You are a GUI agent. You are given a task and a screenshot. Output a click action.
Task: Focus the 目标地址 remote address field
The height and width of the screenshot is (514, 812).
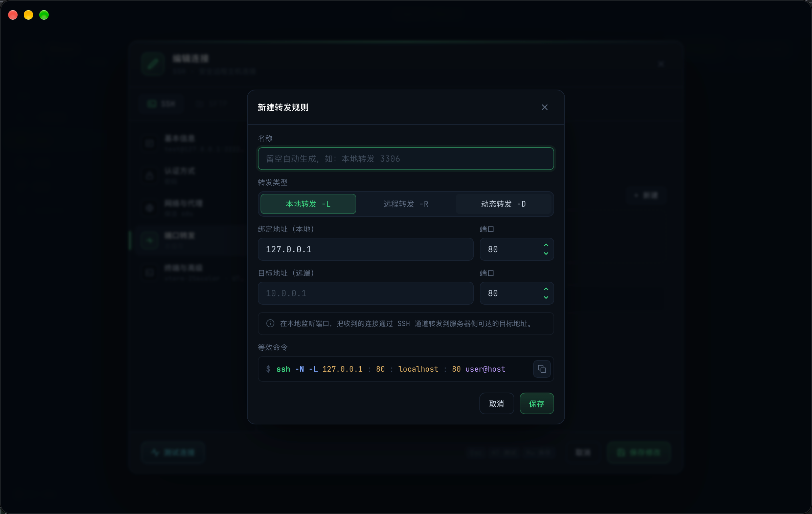(365, 293)
